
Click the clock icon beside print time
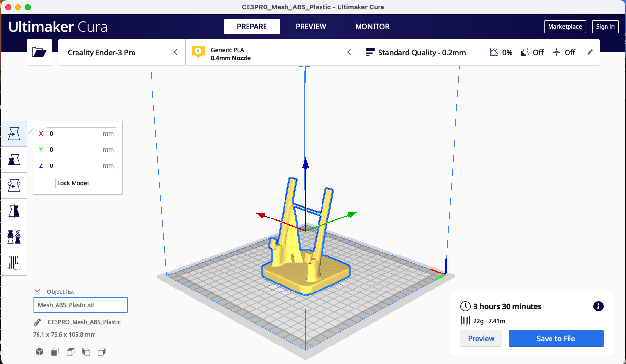466,306
